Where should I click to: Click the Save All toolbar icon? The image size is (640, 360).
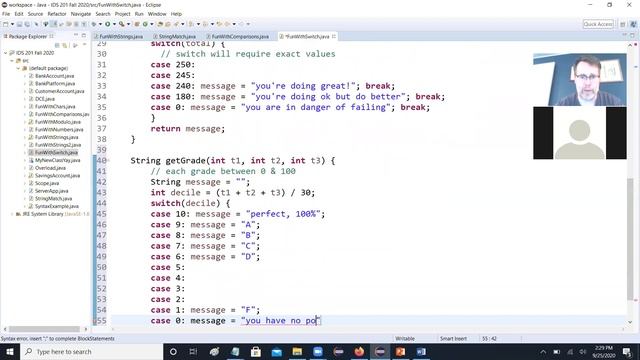27,24
